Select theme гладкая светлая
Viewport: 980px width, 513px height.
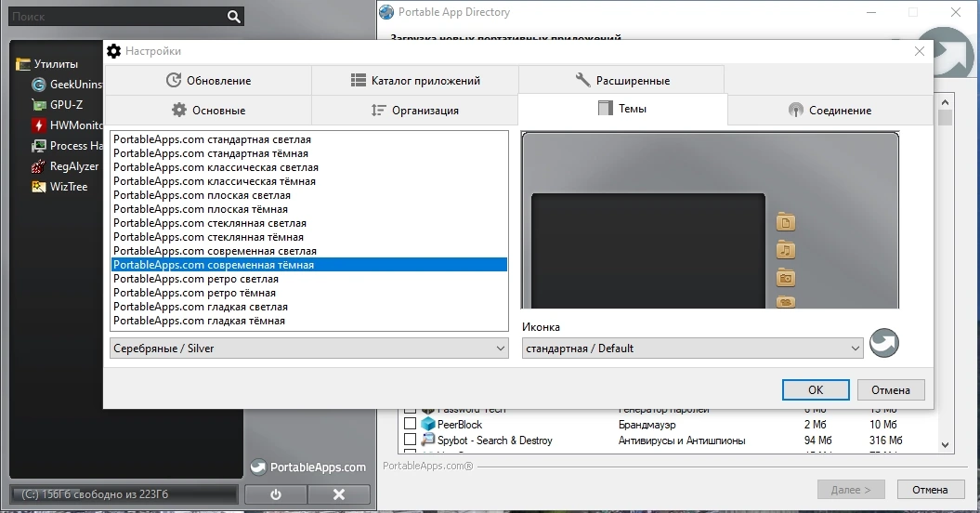coord(308,307)
